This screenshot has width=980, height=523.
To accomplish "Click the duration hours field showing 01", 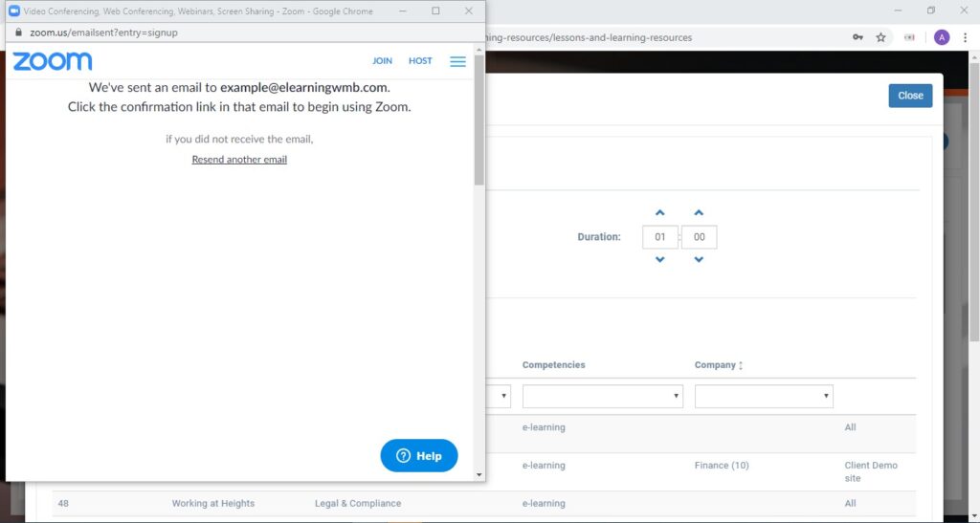I will (x=660, y=236).
